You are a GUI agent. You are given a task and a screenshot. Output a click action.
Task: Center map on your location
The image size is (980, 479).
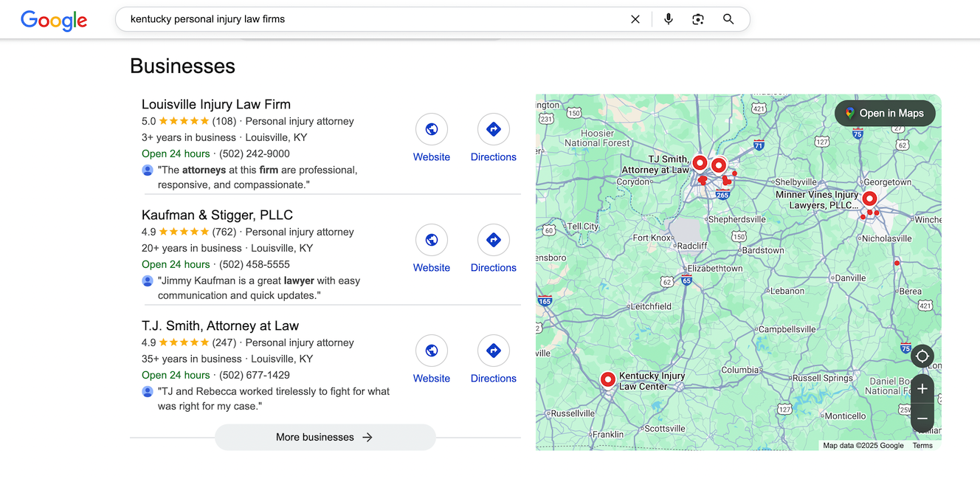922,357
